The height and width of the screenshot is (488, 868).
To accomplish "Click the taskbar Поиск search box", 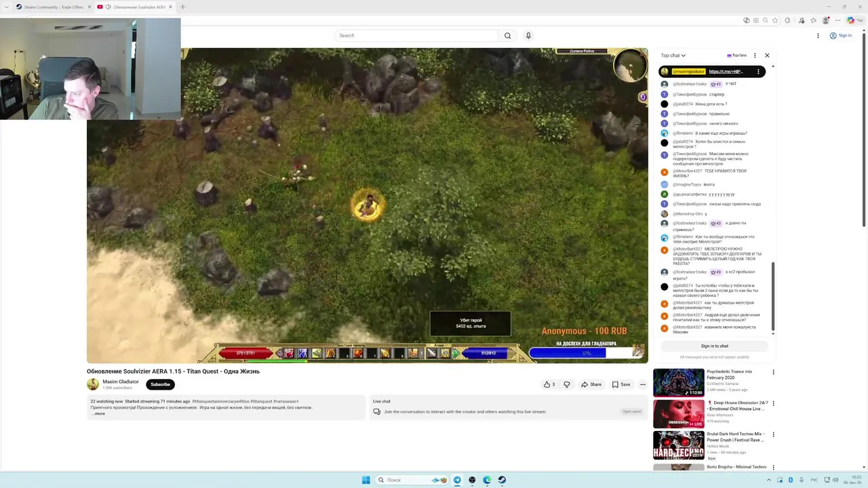I will click(412, 480).
